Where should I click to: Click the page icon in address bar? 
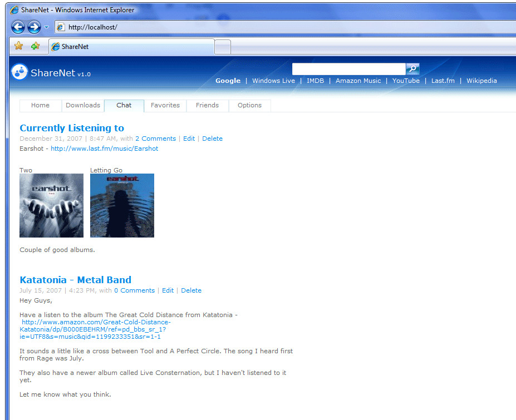coord(61,27)
